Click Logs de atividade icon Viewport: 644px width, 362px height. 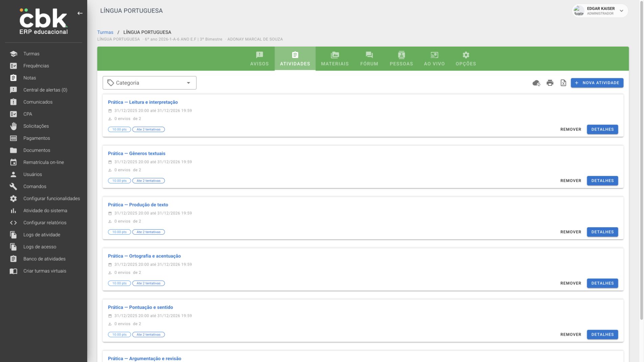click(13, 235)
